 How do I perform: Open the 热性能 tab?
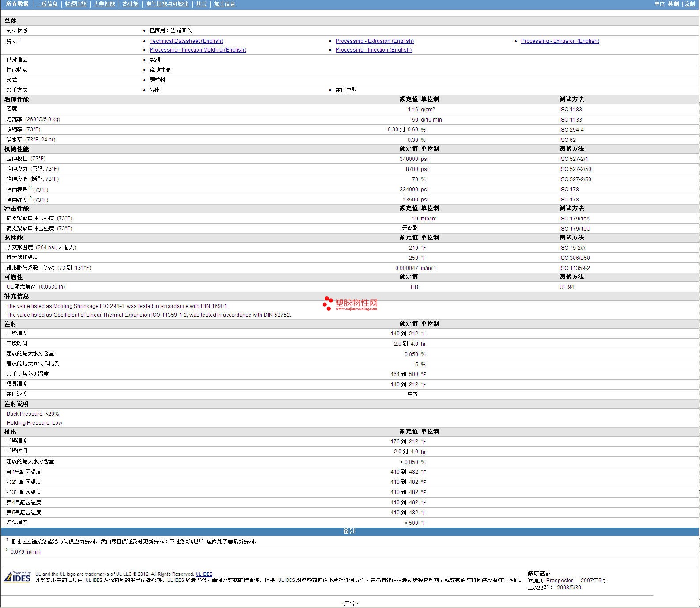tap(130, 4)
